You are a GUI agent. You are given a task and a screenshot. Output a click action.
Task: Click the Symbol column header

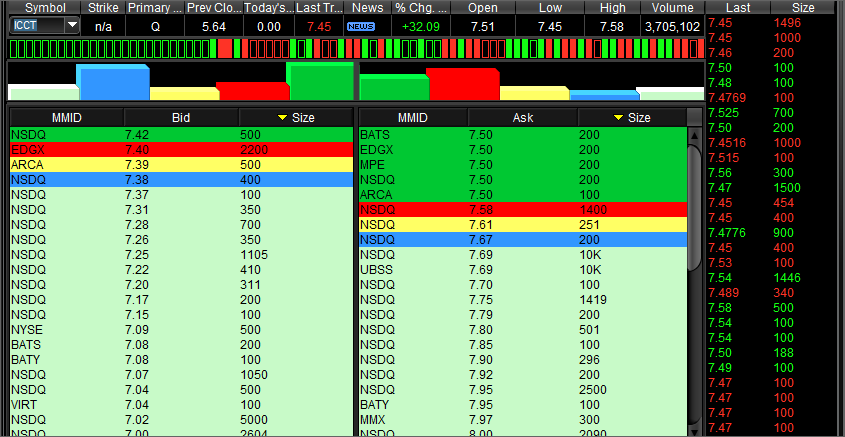tap(44, 8)
